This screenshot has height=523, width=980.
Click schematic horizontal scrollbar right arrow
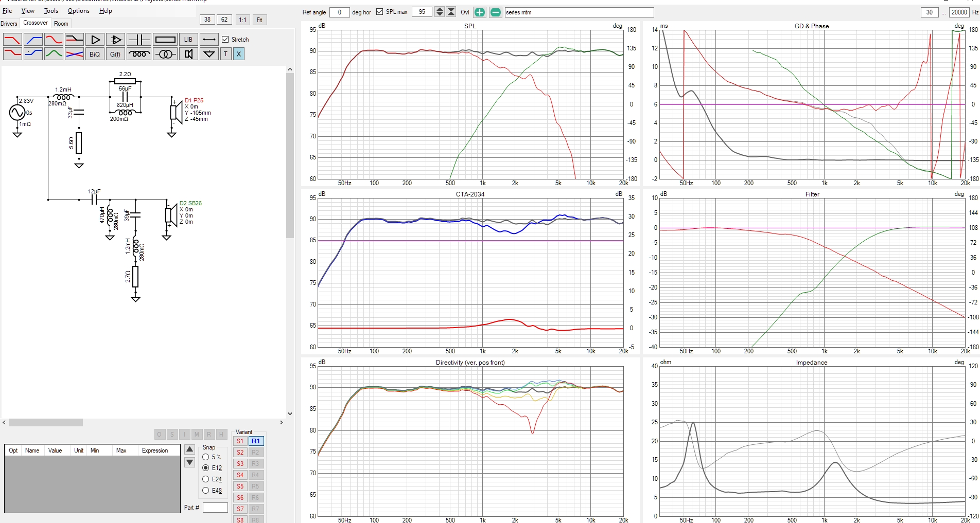[x=281, y=423]
